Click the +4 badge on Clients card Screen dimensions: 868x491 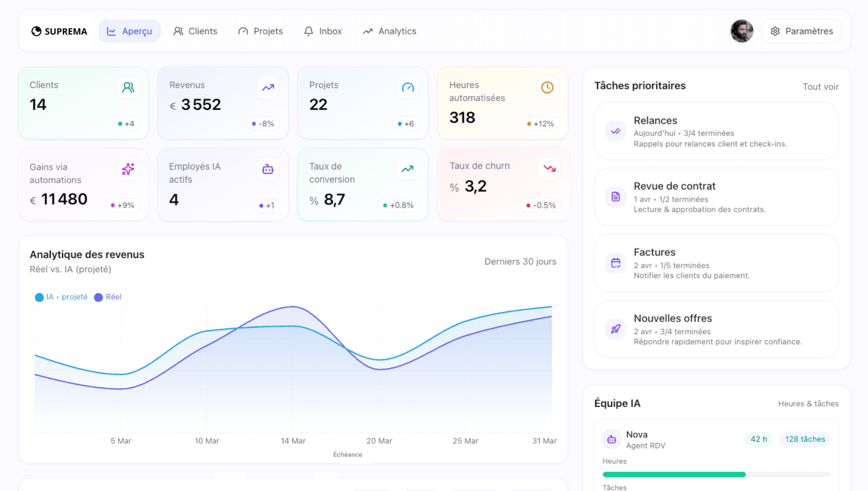126,124
